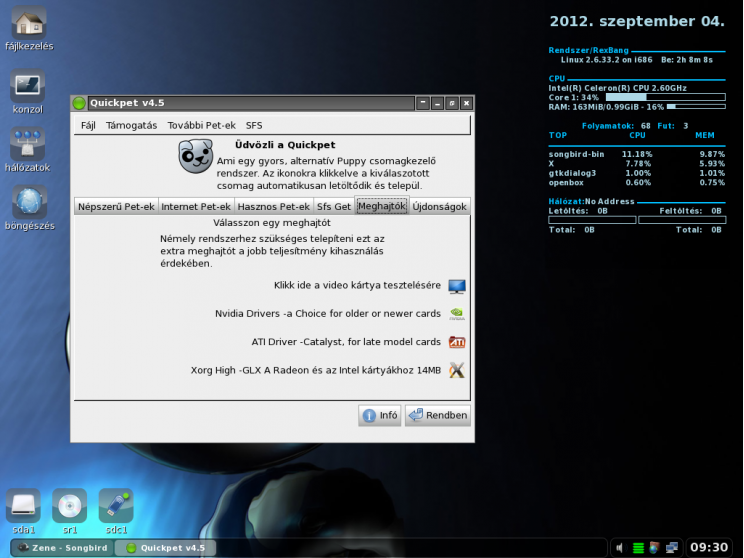Click the "Klikk ide a video kártya tesztelésére" text
The image size is (744, 558).
(x=357, y=285)
